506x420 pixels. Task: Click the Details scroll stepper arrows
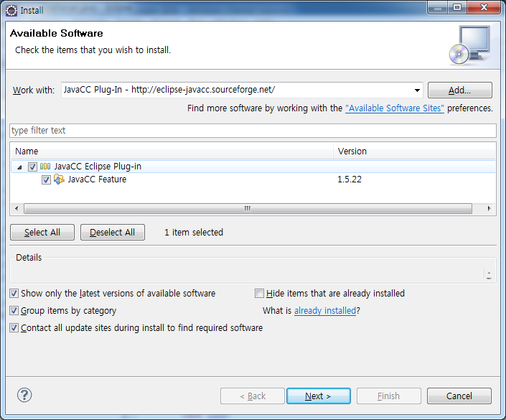(489, 275)
